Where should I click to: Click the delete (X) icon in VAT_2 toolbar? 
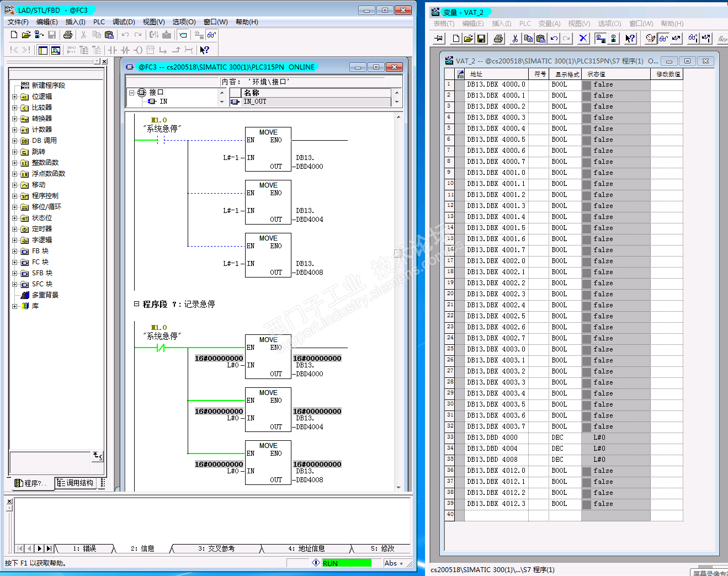point(583,39)
